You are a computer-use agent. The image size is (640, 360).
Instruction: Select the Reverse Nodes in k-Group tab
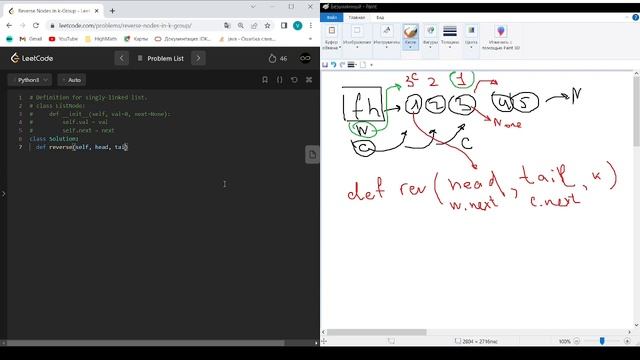coord(53,11)
